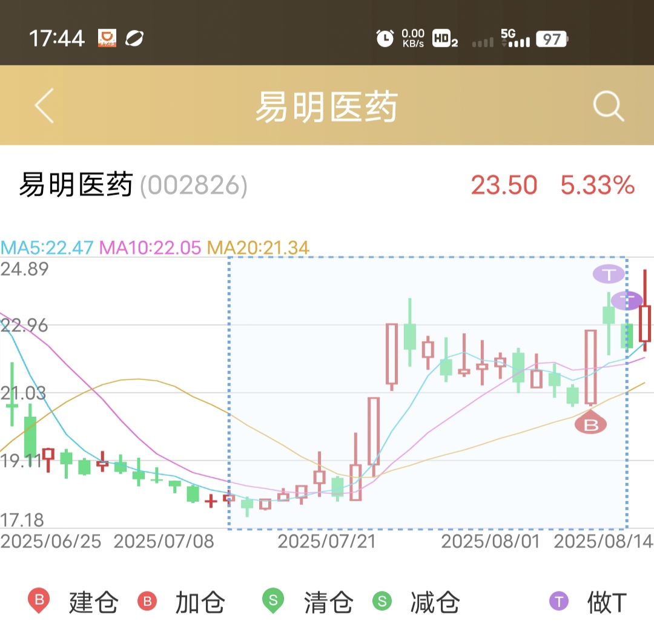Screen dimensions: 654x644
Task: Tap the upper light purple T marker
Action: pyautogui.click(x=609, y=274)
